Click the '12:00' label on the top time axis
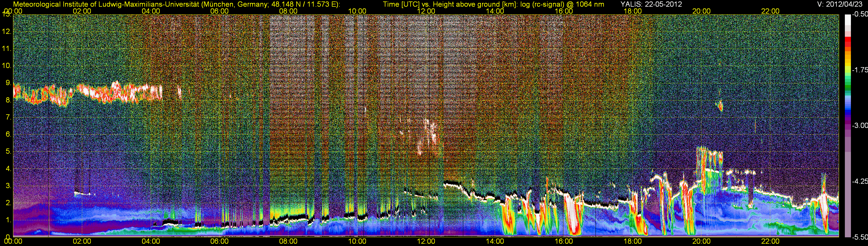The width and height of the screenshot is (868, 246). coord(426,11)
